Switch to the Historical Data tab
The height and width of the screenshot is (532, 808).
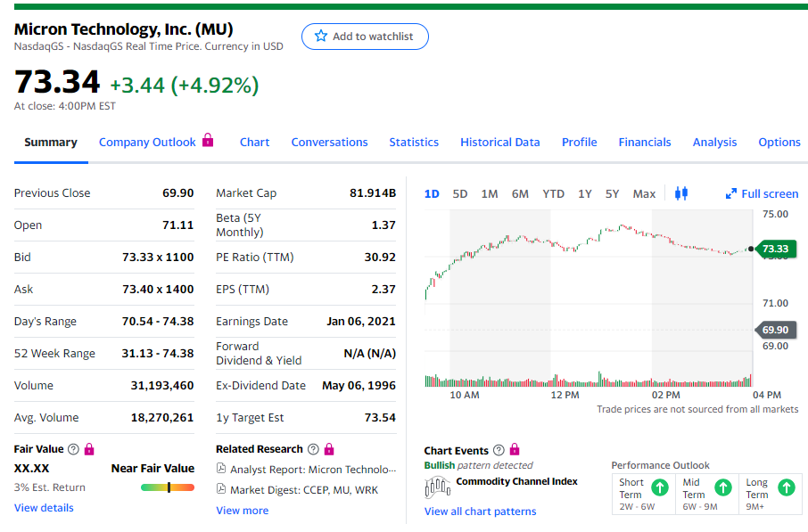(x=499, y=142)
